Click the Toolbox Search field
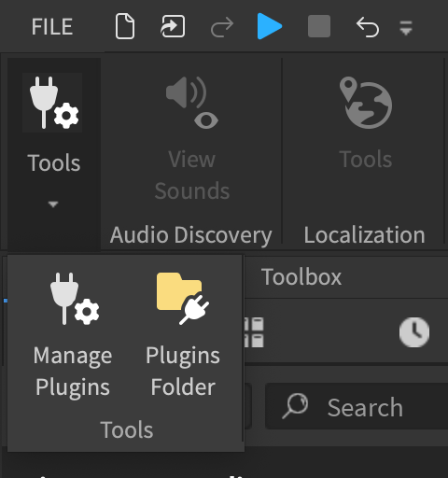The image size is (448, 478). click(357, 406)
